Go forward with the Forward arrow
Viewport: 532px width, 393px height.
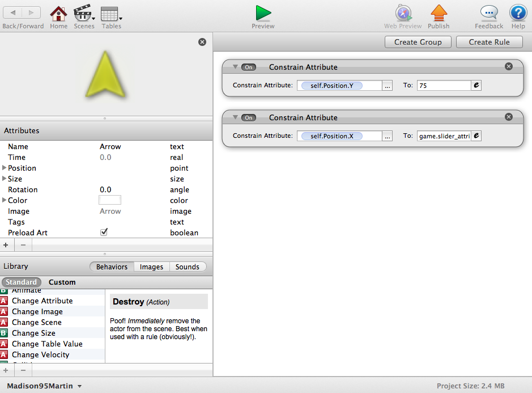coord(31,13)
